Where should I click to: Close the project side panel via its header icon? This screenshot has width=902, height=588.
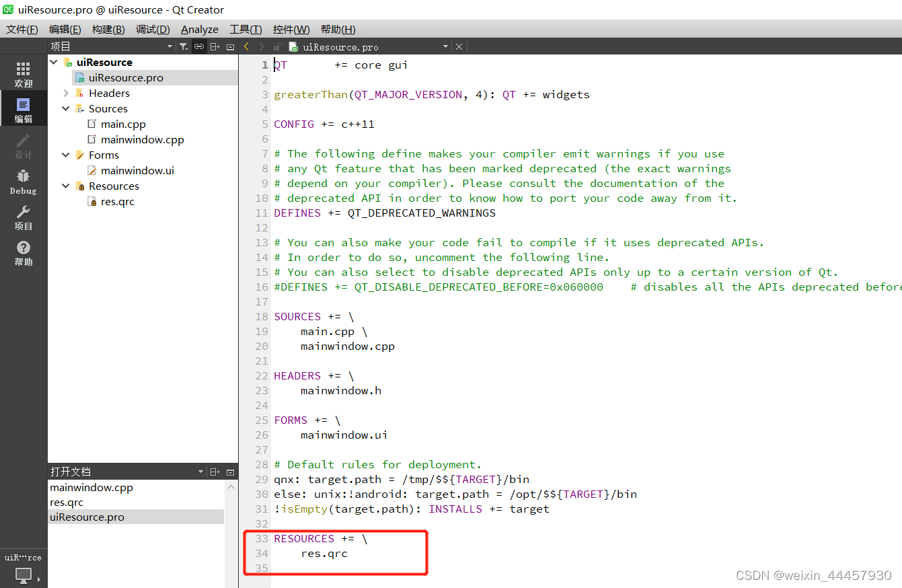230,46
